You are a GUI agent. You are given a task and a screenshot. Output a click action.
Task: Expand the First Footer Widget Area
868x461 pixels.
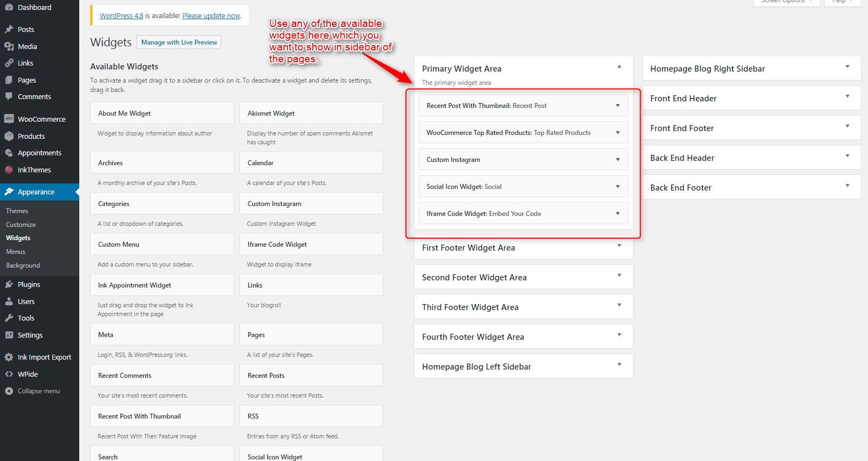point(619,246)
